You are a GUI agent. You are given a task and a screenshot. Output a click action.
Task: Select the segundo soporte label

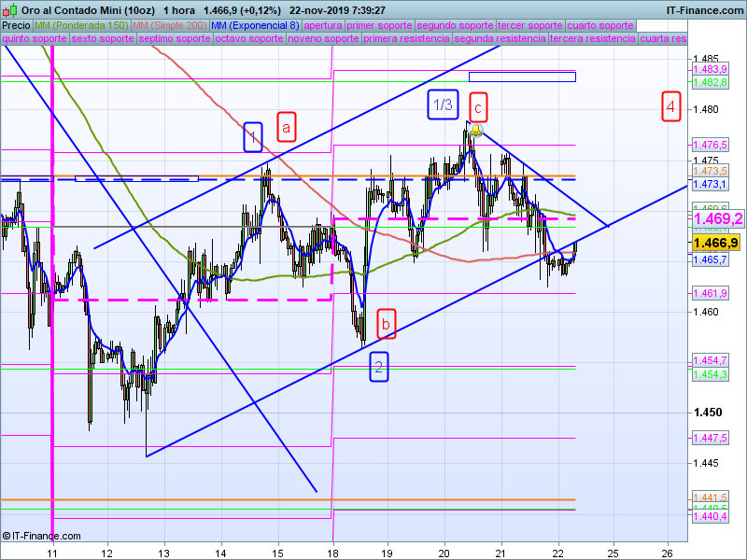pyautogui.click(x=455, y=26)
